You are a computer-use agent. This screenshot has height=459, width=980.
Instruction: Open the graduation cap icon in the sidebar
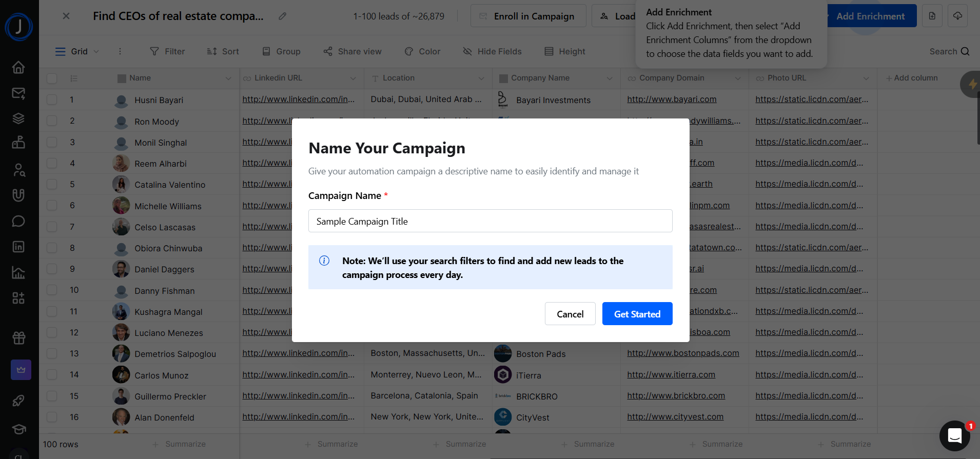pyautogui.click(x=18, y=429)
